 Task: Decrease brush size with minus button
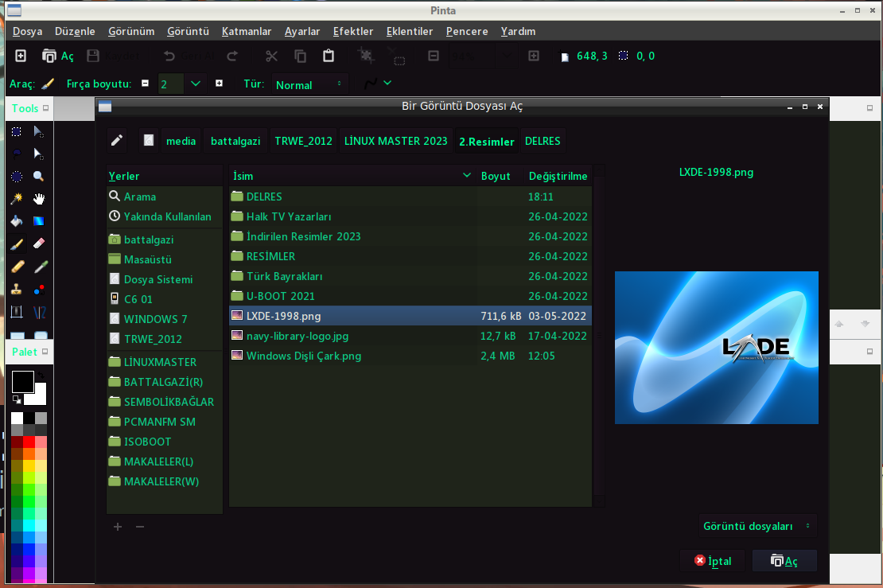146,84
